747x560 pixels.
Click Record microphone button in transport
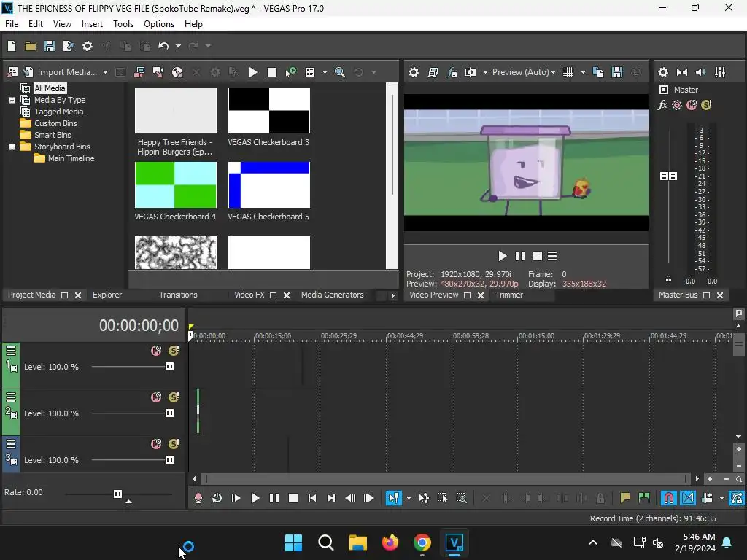(x=198, y=498)
